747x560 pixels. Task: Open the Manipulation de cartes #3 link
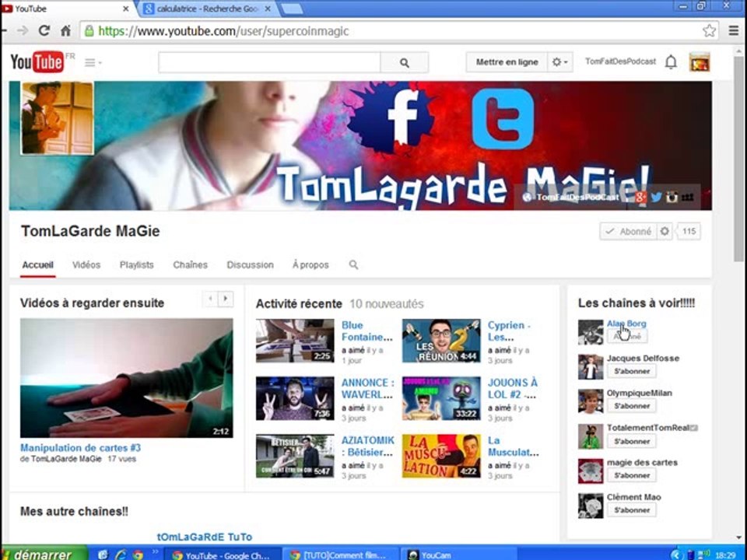pyautogui.click(x=80, y=448)
